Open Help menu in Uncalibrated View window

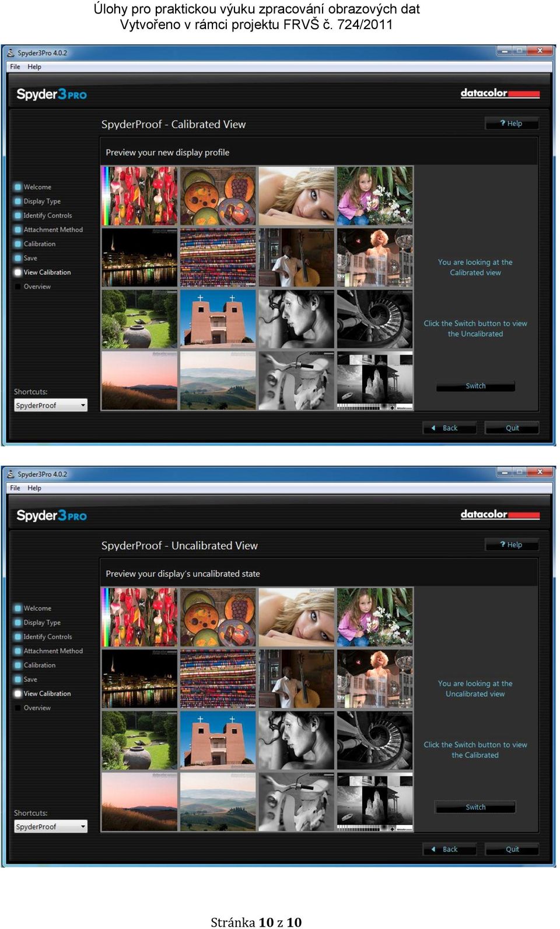pos(34,488)
